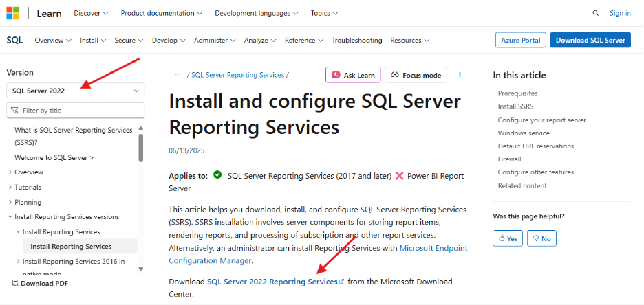The height and width of the screenshot is (305, 644).
Task: Click the breadcrumb ellipsis icon
Action: coord(178,75)
